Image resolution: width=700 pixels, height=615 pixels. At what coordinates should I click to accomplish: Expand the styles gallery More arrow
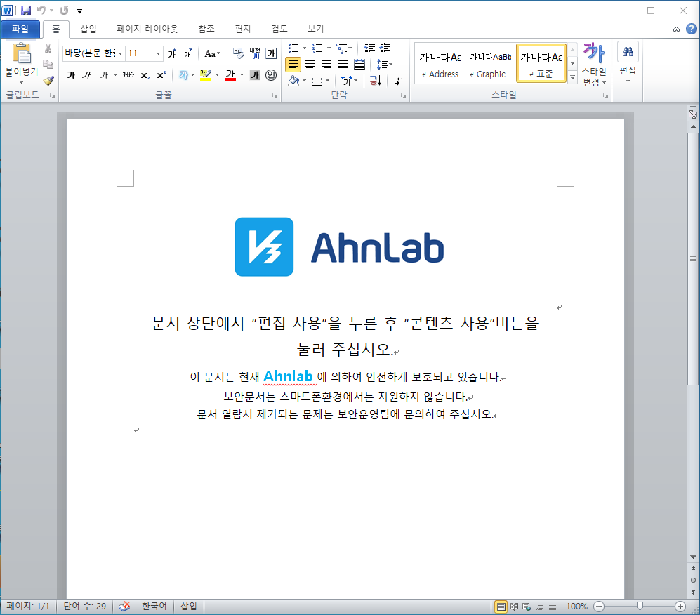pos(573,78)
